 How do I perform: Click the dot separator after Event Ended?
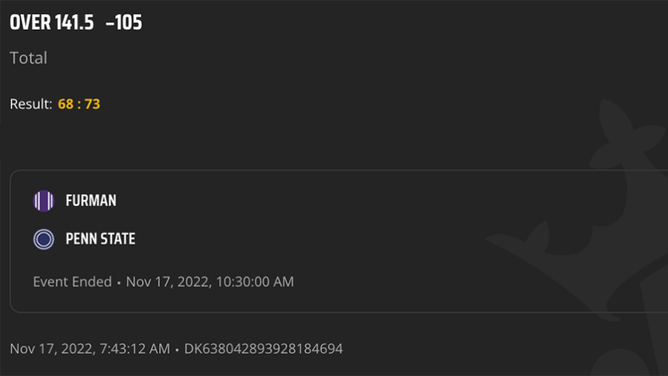pyautogui.click(x=119, y=282)
